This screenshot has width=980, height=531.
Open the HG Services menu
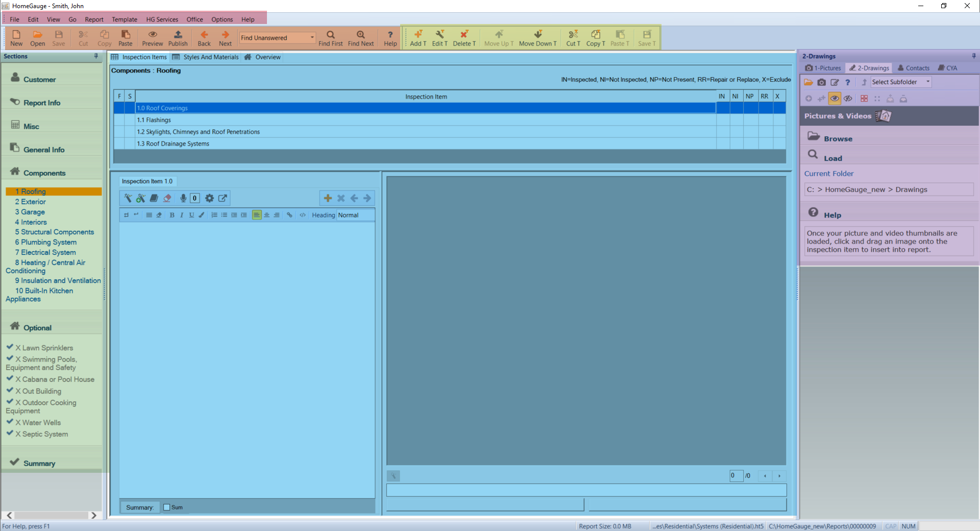coord(162,19)
